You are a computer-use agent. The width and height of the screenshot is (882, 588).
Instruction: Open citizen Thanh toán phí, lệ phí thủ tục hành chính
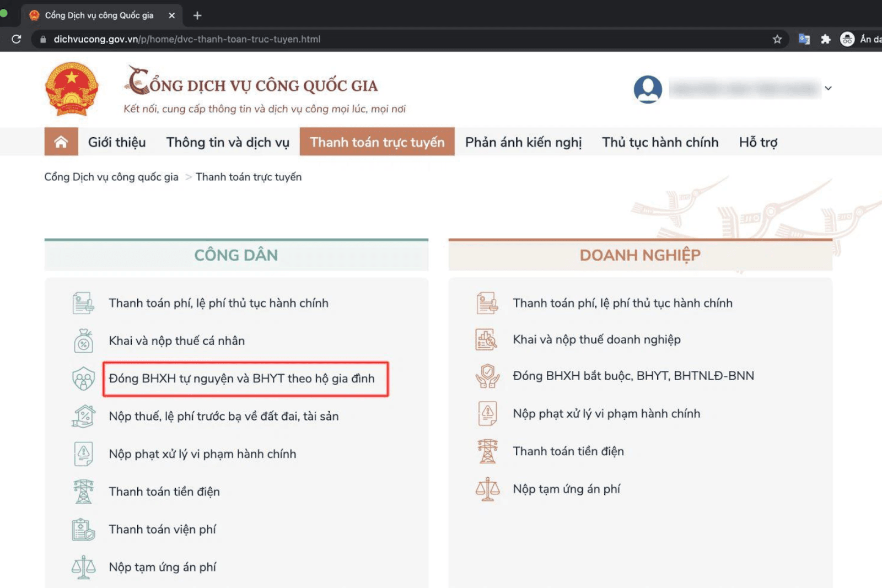218,303
